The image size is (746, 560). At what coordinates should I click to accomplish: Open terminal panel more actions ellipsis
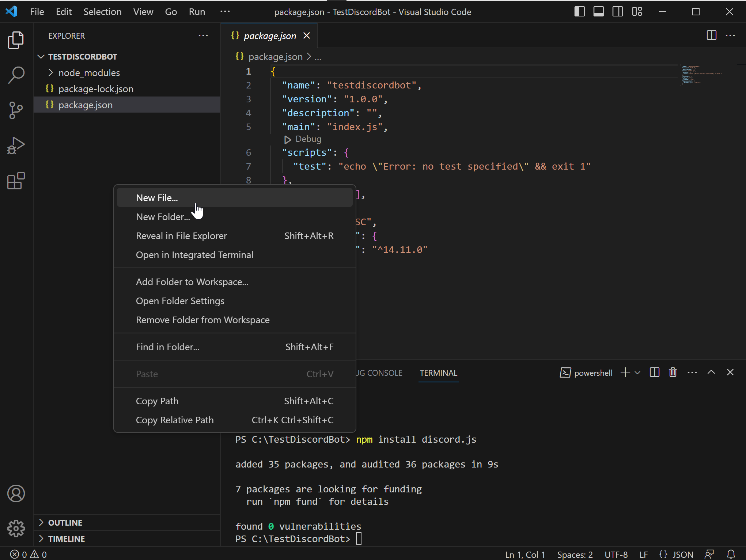click(x=692, y=372)
